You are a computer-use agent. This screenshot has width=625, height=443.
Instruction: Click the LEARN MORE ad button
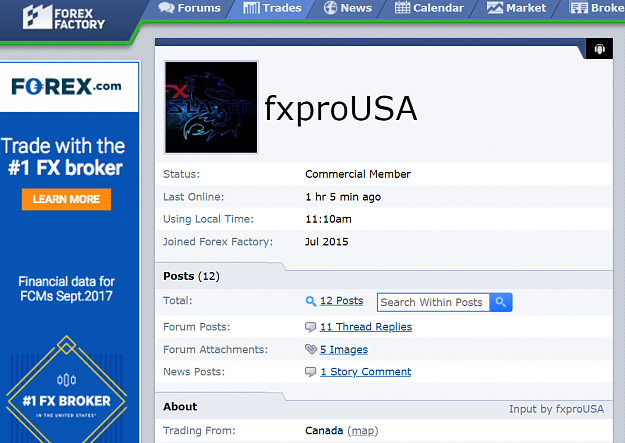(x=66, y=199)
